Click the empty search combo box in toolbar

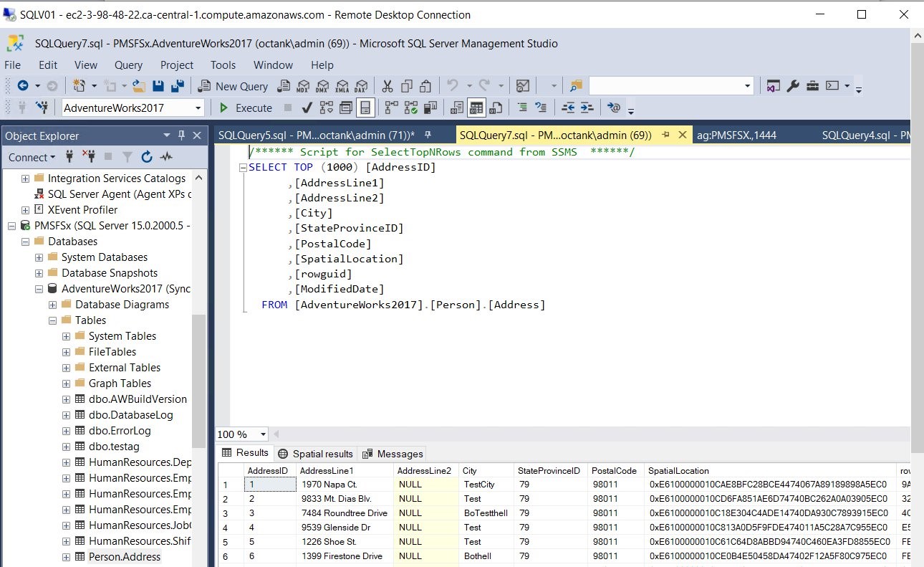coord(671,86)
